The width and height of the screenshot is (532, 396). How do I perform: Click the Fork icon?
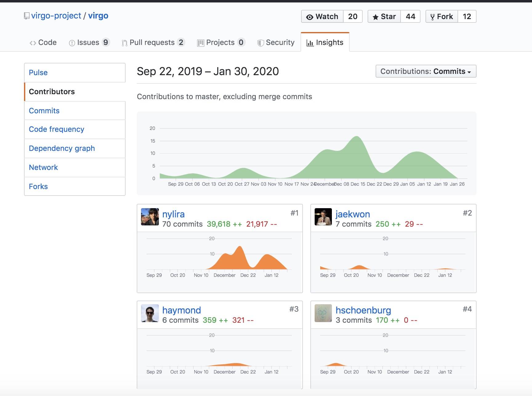click(432, 17)
